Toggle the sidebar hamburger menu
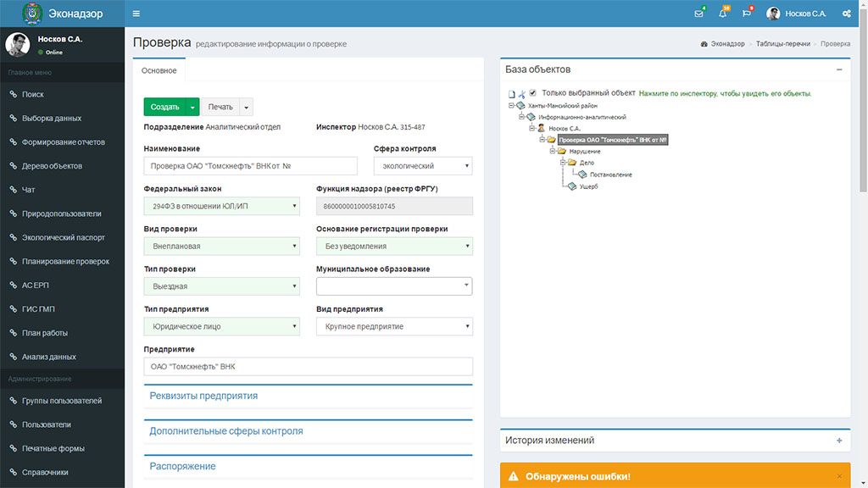 pyautogui.click(x=136, y=14)
